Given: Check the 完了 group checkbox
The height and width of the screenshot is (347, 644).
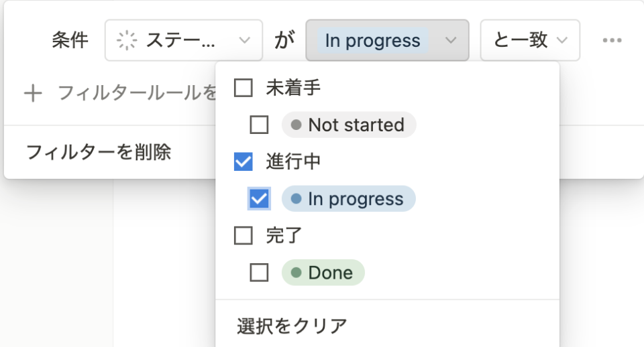Looking at the screenshot, I should click(x=243, y=235).
